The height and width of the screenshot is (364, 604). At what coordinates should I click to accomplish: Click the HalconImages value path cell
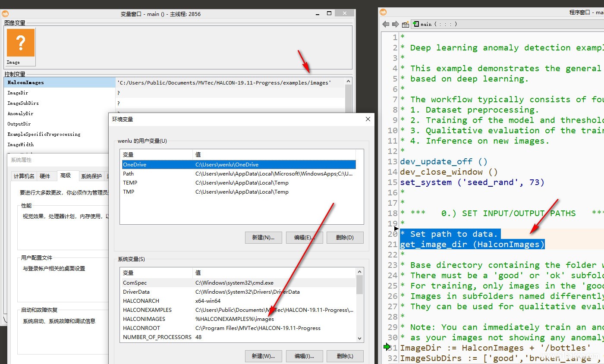[230, 82]
